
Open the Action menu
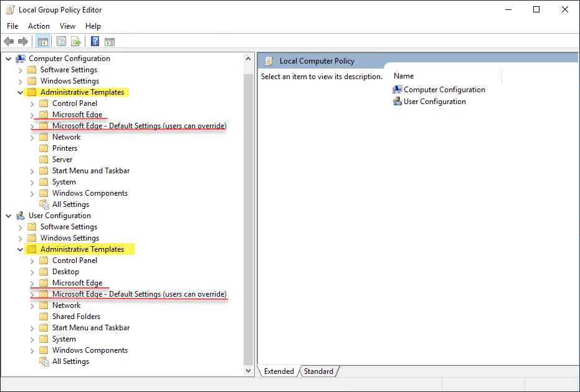point(39,26)
